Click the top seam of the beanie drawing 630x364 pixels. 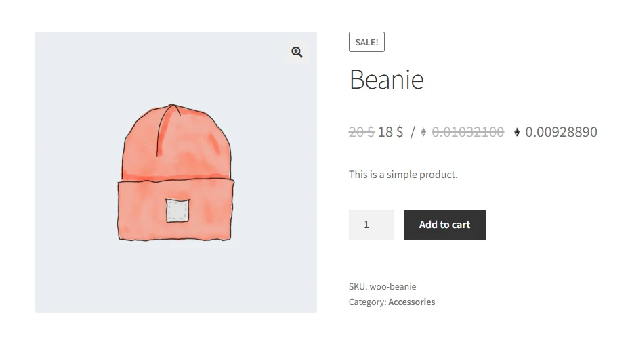tap(168, 129)
